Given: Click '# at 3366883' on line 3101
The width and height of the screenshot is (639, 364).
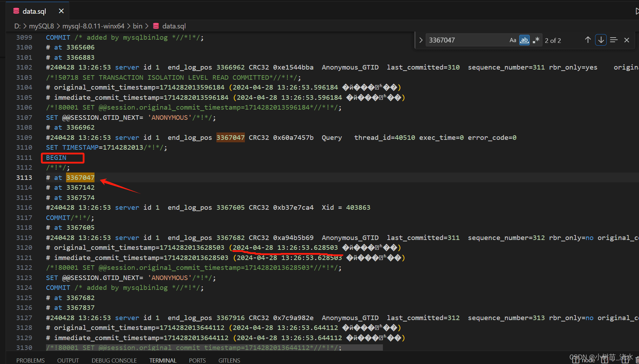Looking at the screenshot, I should pos(70,57).
